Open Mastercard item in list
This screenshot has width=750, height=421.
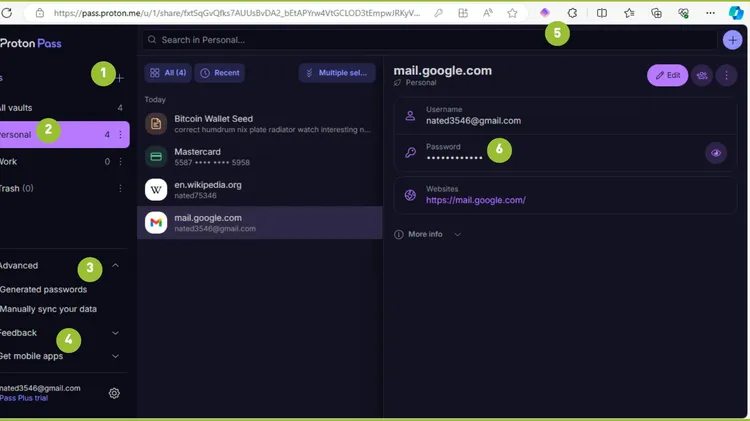[260, 157]
